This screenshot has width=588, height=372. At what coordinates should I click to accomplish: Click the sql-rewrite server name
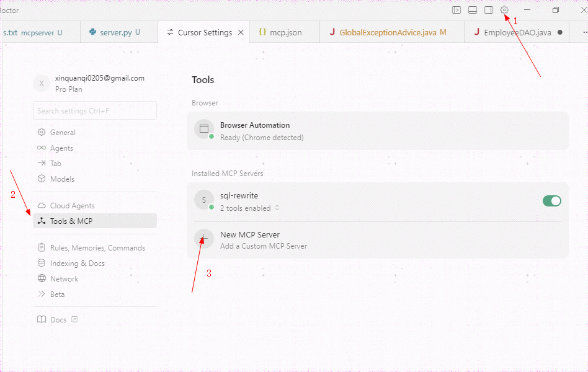pyautogui.click(x=239, y=195)
